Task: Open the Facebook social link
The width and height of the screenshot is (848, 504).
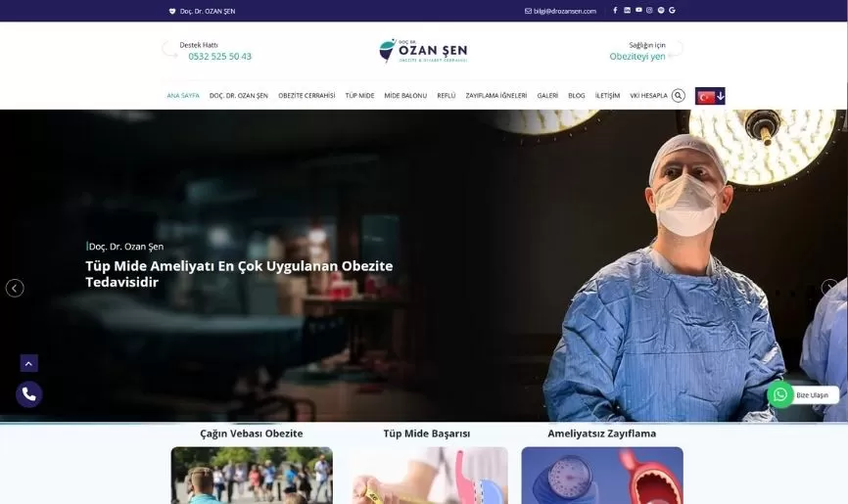Action: [615, 10]
